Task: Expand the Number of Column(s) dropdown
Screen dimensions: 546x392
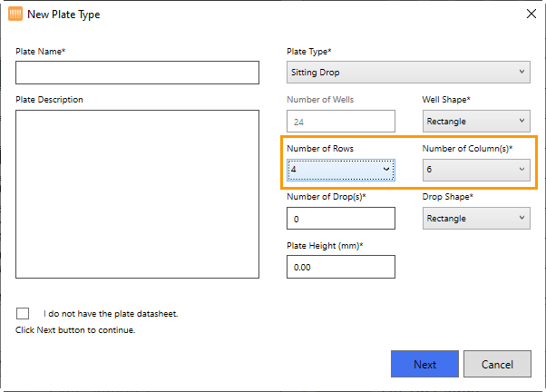Action: [x=476, y=170]
